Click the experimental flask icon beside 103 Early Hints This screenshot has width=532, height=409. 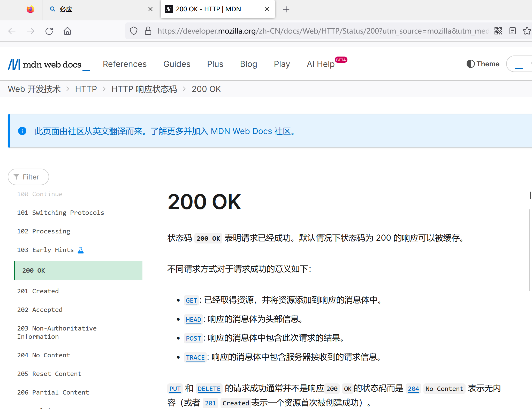tap(80, 250)
